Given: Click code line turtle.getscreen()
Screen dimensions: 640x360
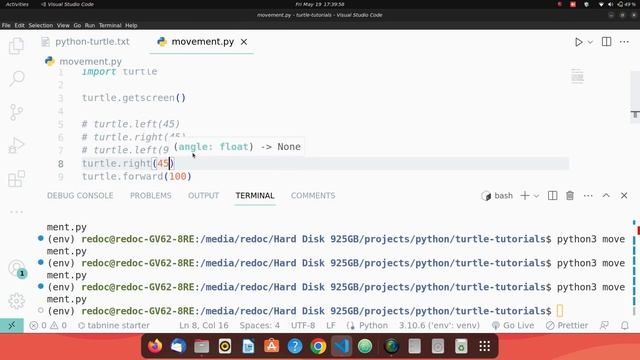Looking at the screenshot, I should [x=134, y=98].
